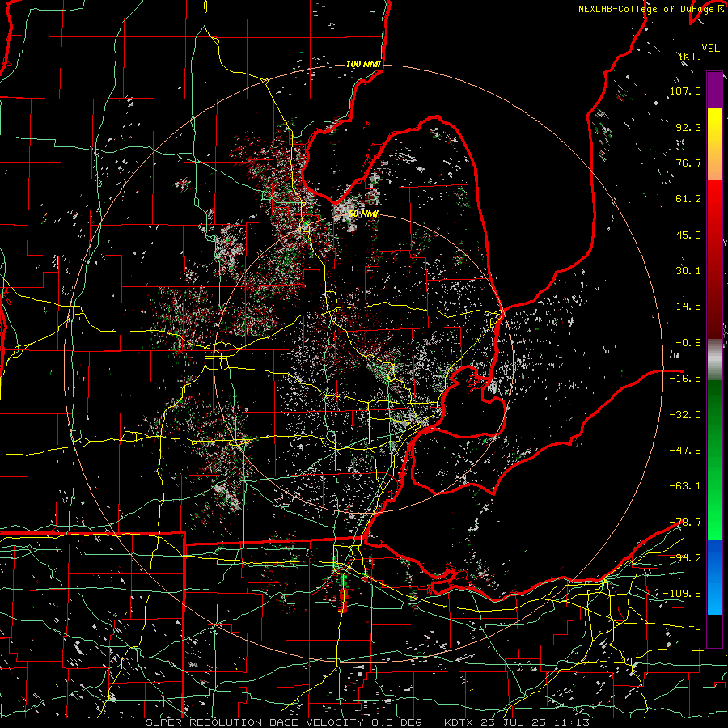Viewport: 728px width, 728px height.
Task: Click the Super-Resolution Base Velocity caption text
Action: tap(256, 722)
